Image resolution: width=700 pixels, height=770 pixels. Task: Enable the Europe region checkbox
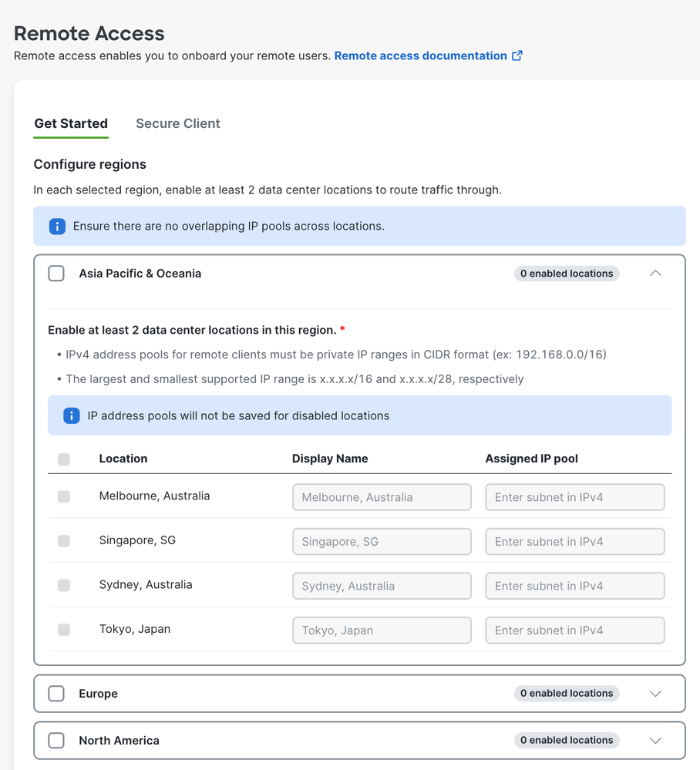(56, 694)
